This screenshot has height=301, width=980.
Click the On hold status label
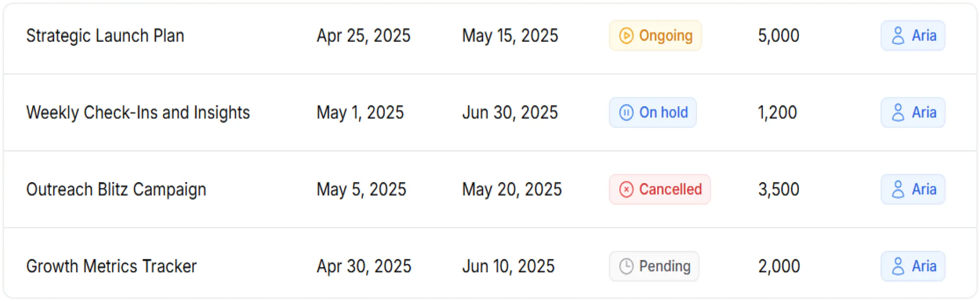pos(664,113)
